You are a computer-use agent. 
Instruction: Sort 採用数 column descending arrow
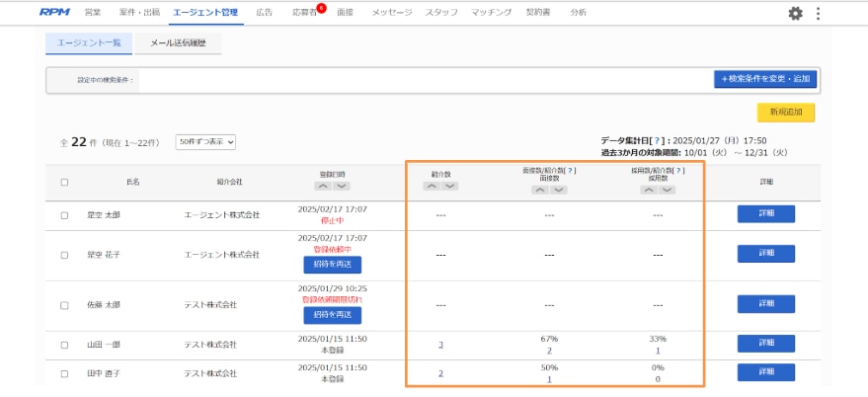click(x=668, y=190)
